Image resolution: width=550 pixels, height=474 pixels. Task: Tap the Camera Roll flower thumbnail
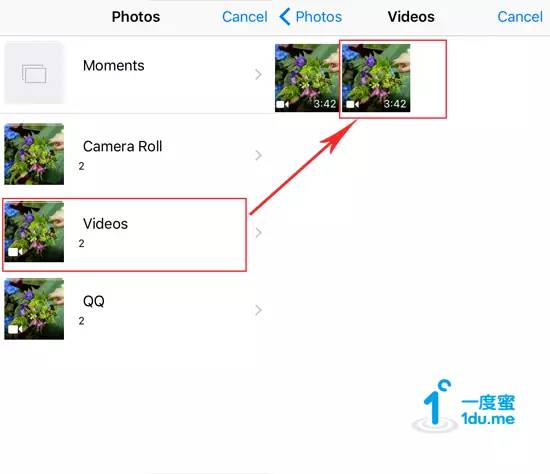point(34,154)
